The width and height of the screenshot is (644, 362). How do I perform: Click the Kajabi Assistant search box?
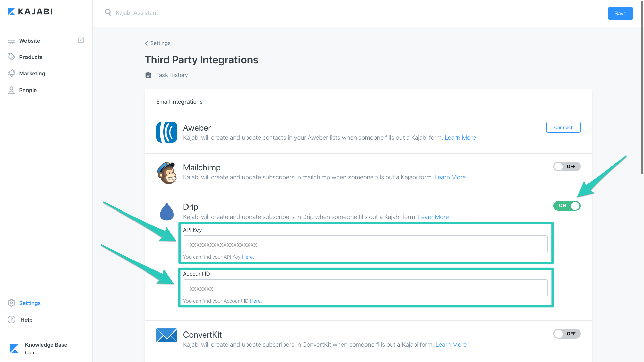[137, 13]
